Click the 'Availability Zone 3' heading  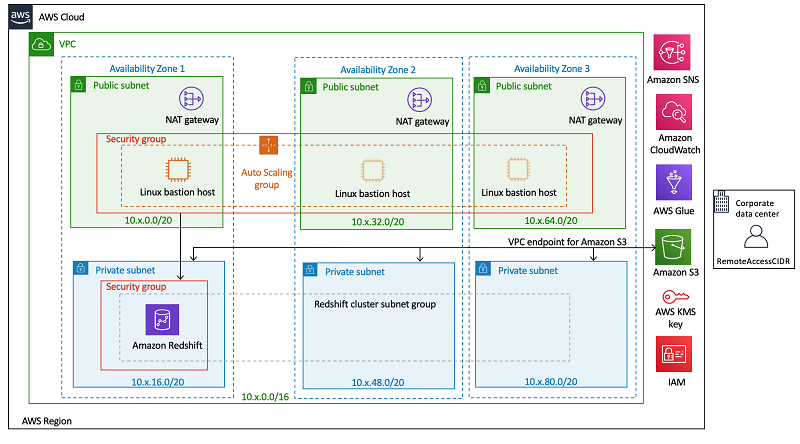[x=552, y=68]
